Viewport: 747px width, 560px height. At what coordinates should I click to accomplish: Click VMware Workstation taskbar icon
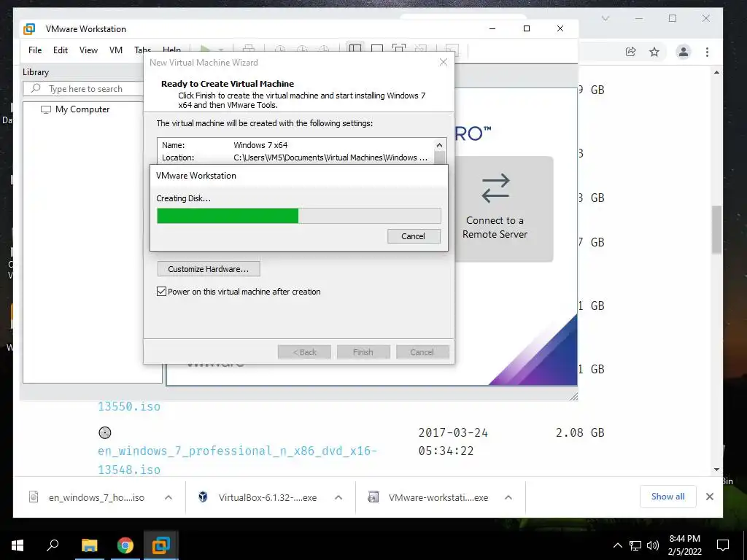coord(161,545)
